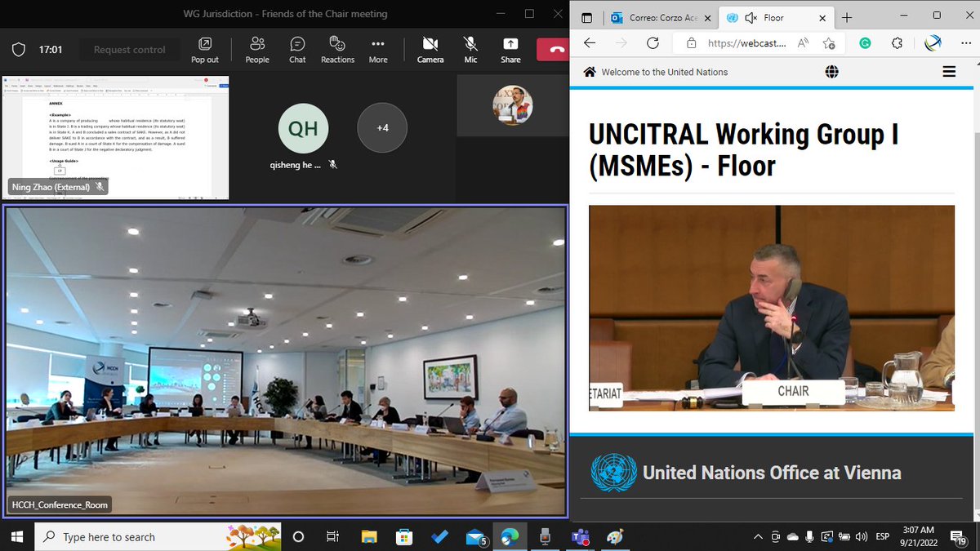Toggle language selector globe on UN page

pos(831,71)
